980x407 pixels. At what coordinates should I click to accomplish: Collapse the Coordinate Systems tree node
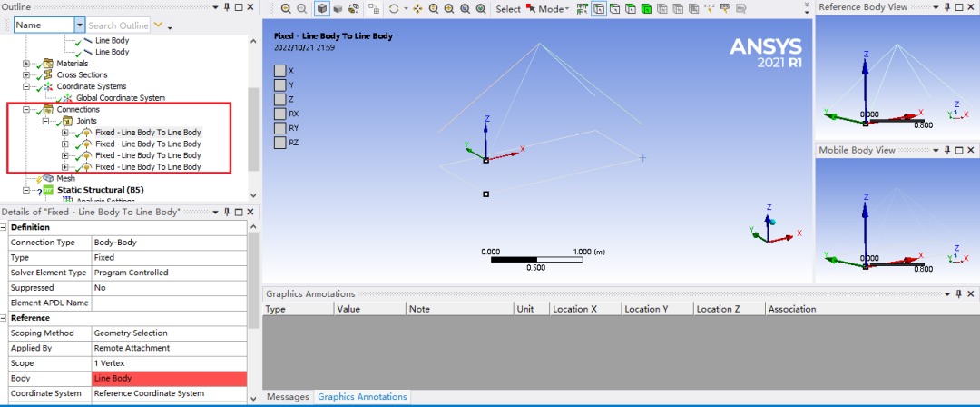point(25,86)
